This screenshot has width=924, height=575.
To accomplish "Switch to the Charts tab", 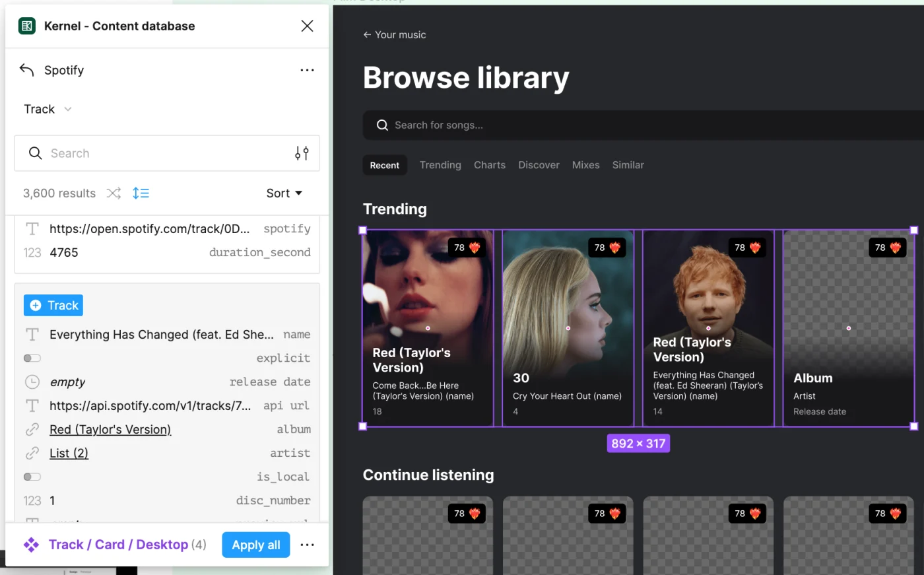I will click(490, 165).
